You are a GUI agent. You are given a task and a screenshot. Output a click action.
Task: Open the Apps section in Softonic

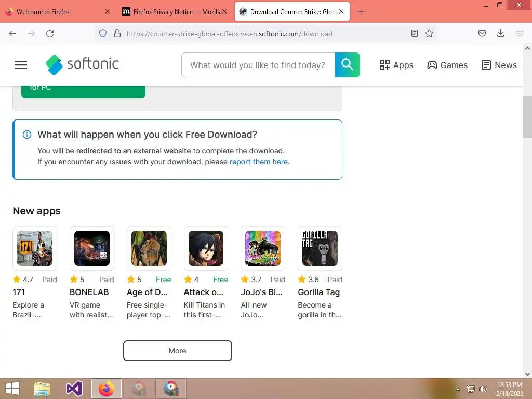396,65
